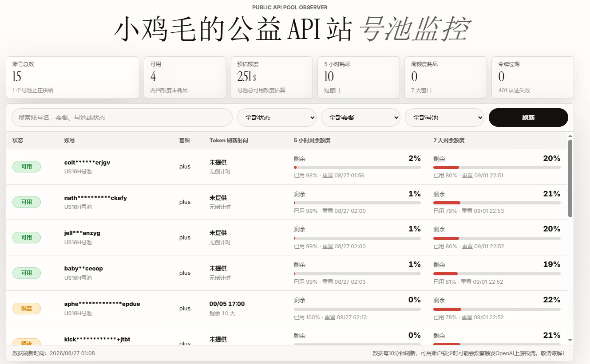
Task: Select account name baby**ceoop
Action: [83, 269]
